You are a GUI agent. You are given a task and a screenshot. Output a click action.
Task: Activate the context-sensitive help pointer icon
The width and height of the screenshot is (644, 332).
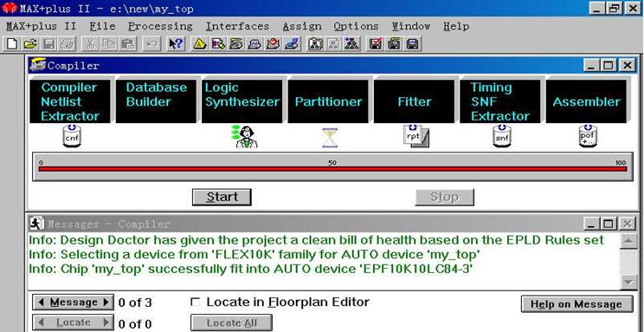pyautogui.click(x=177, y=43)
